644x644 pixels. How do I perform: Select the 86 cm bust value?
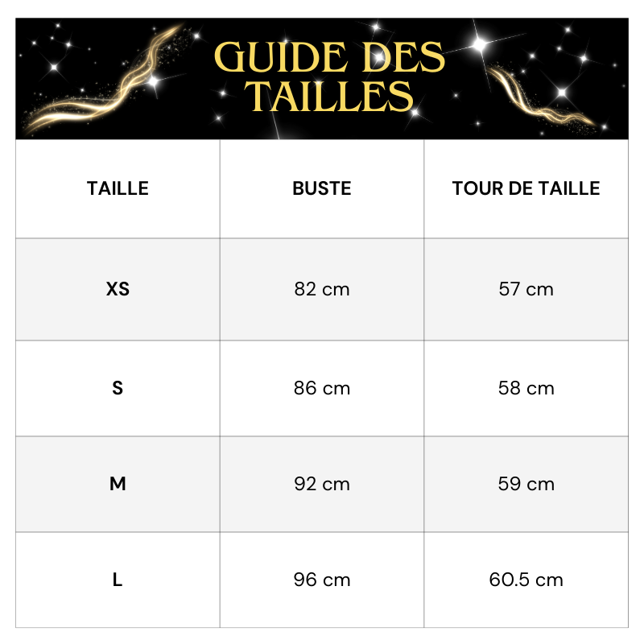click(x=321, y=388)
